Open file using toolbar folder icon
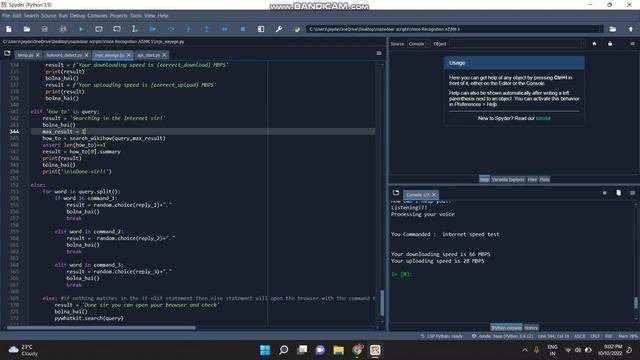 click(x=27, y=29)
